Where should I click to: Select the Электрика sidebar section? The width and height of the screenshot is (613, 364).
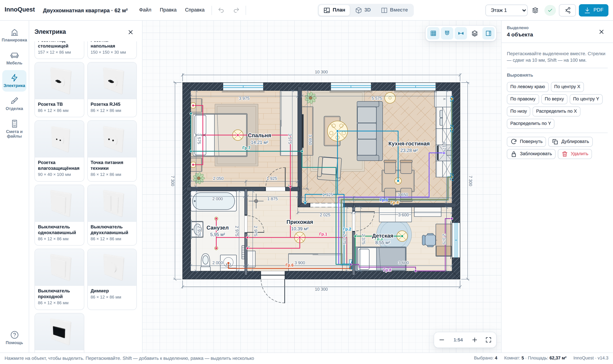14,81
